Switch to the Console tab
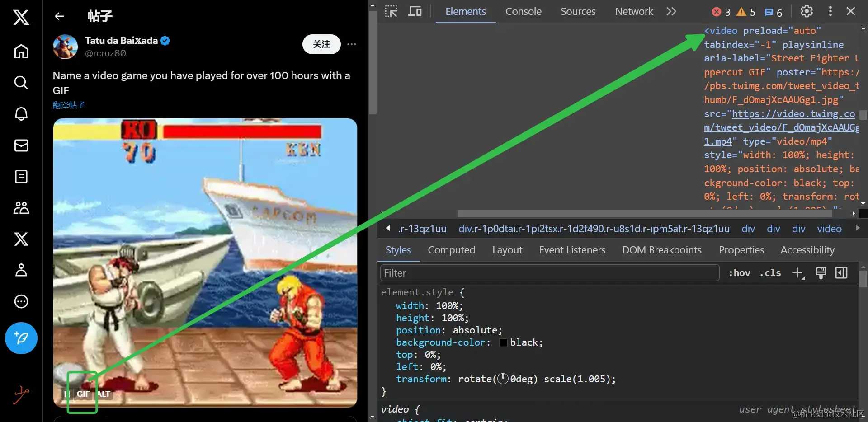Screen dimensions: 868x422 (523, 11)
